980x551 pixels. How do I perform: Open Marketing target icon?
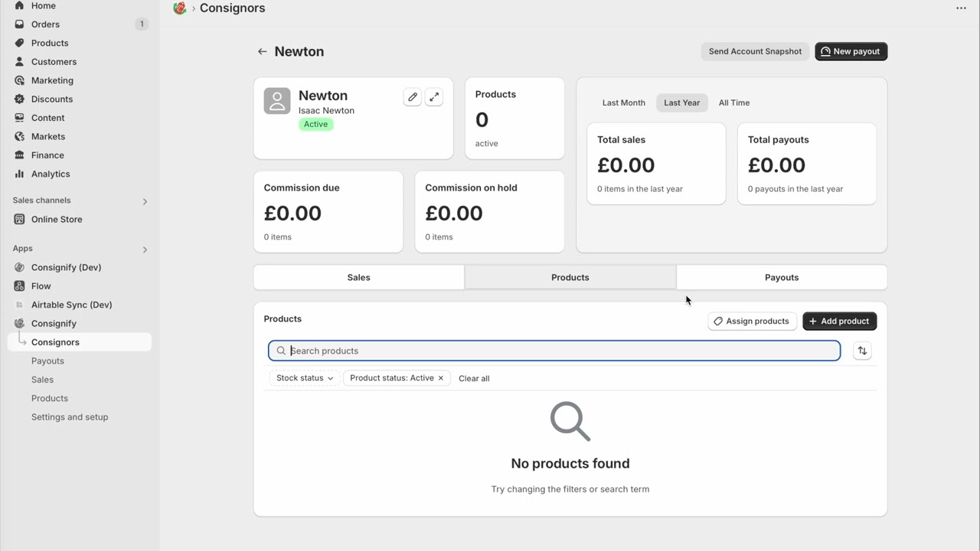19,80
